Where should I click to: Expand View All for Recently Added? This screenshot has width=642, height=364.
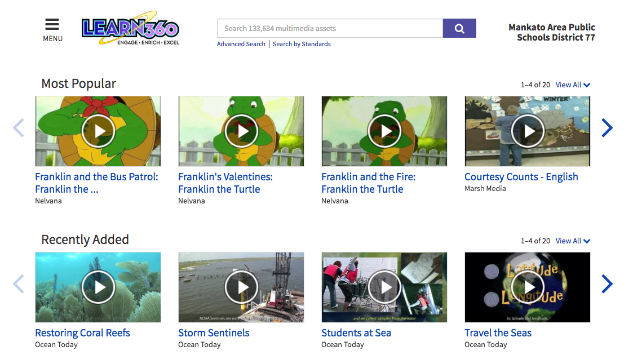(573, 241)
